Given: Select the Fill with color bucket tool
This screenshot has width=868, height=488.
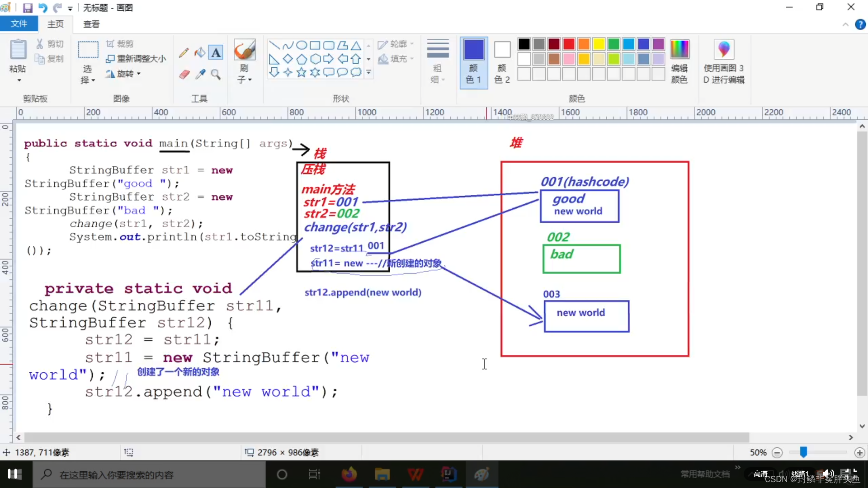Looking at the screenshot, I should coord(200,53).
